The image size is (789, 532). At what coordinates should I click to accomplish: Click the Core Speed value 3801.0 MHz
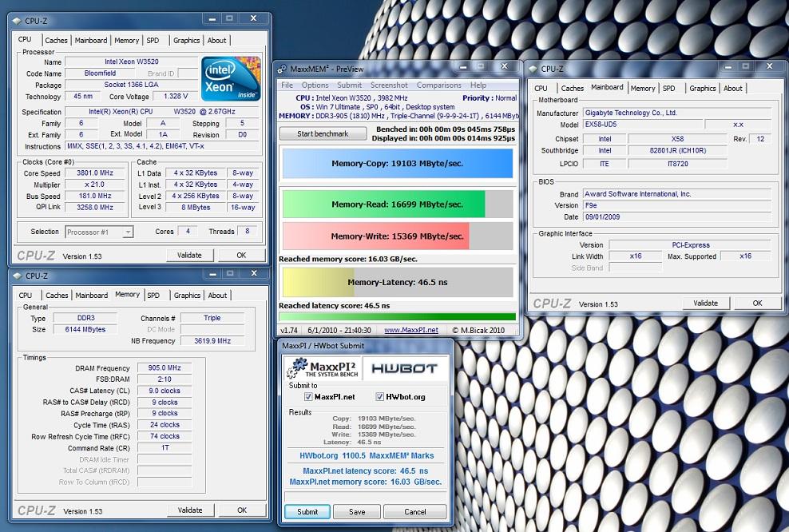[94, 173]
